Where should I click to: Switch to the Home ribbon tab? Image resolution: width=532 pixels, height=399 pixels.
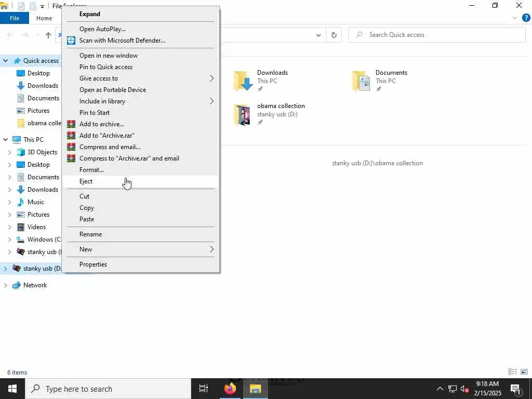tap(44, 18)
